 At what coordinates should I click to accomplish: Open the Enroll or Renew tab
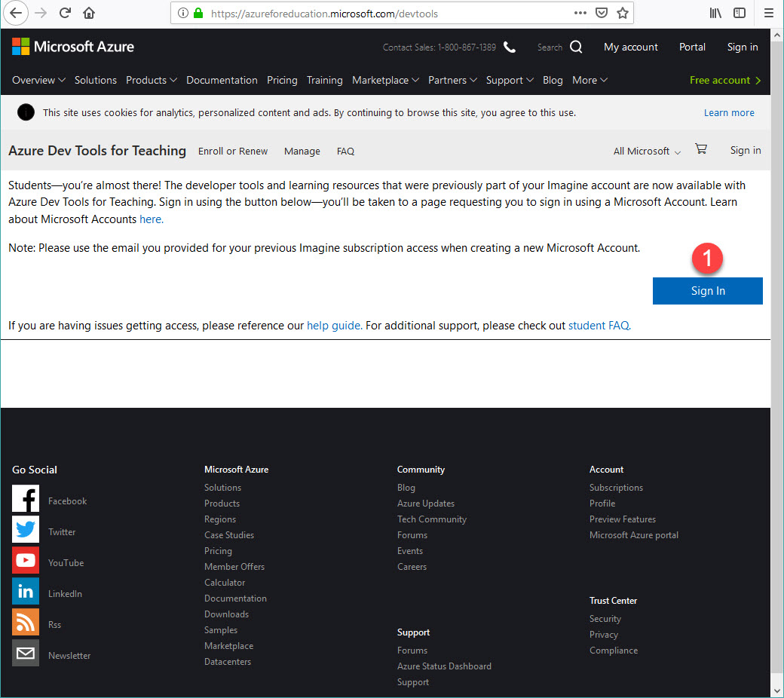[233, 152]
